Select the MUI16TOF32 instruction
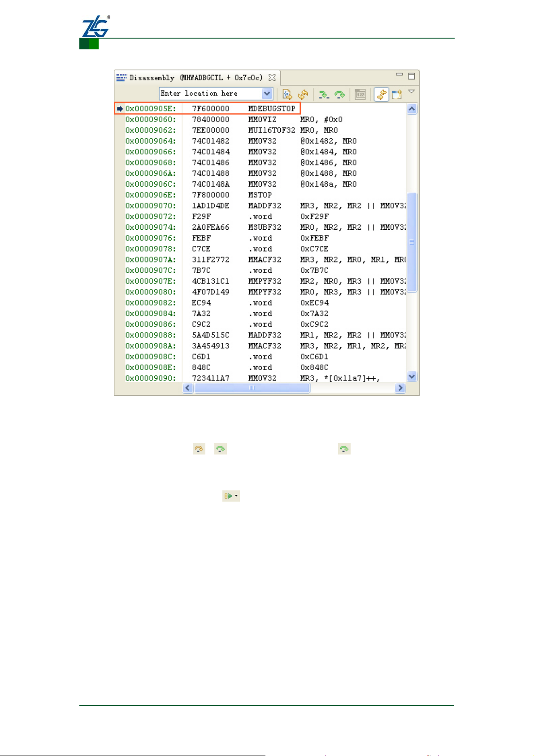 (272, 130)
